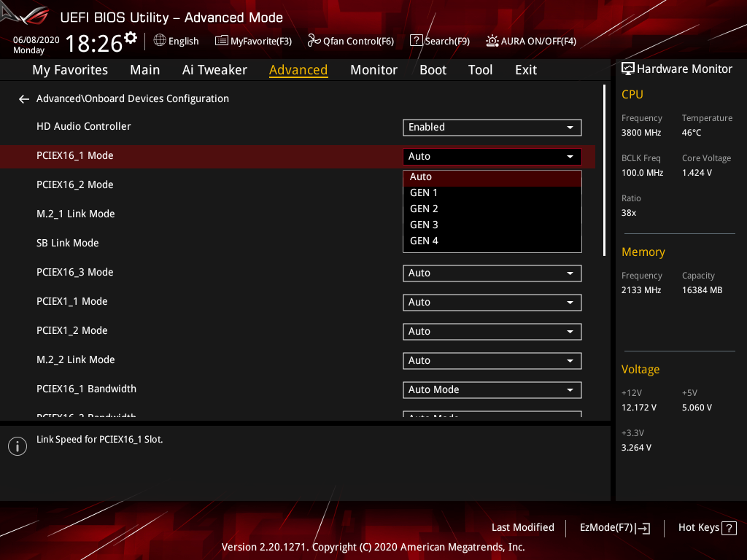Go to the Monitor tab
The image size is (747, 560).
(373, 70)
